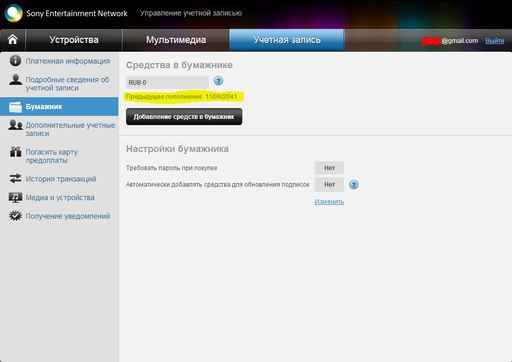512x362 pixels.
Task: Click the info icon beside Платежная информация
Action: coord(15,61)
